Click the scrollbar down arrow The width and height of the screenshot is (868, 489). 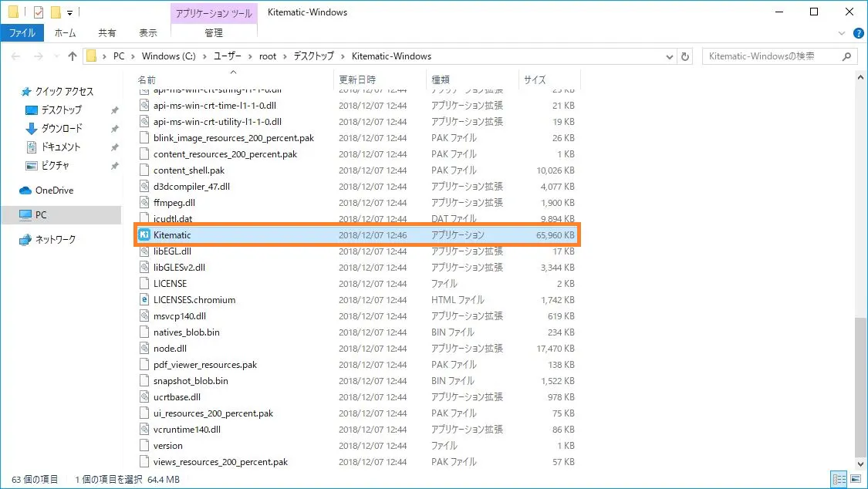pos(860,464)
